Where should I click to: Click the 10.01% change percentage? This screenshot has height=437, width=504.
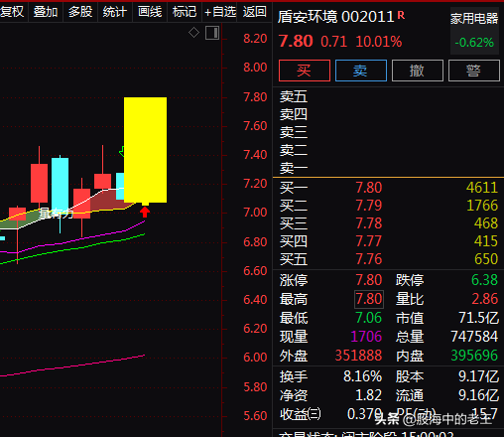coord(379,42)
